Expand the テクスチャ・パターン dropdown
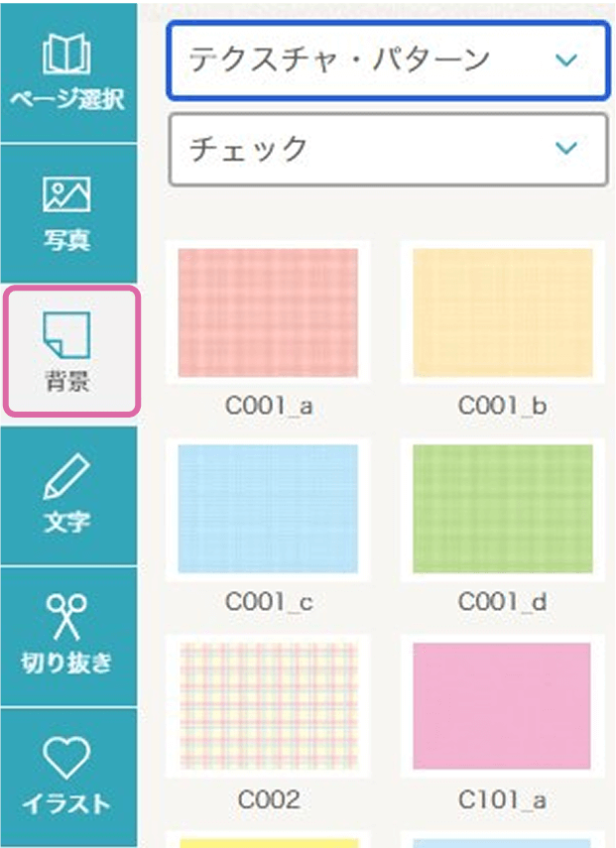616x848 pixels. [388, 61]
